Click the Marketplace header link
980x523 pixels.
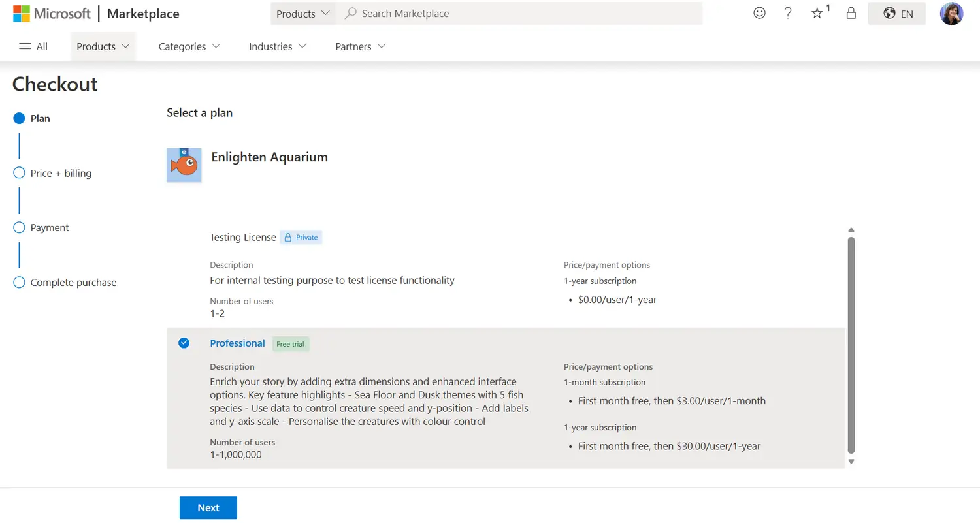click(x=142, y=13)
